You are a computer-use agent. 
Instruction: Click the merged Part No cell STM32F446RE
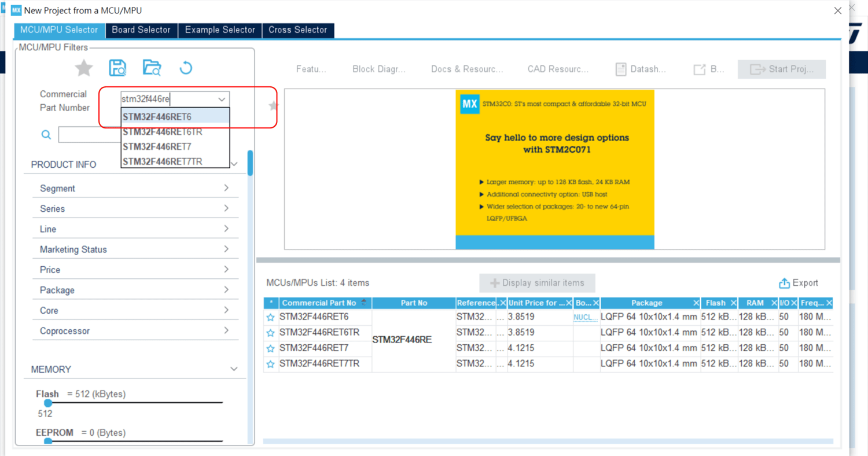414,340
